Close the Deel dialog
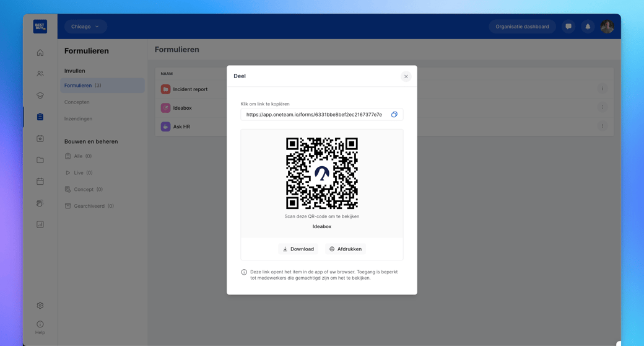The width and height of the screenshot is (644, 346). 406,76
